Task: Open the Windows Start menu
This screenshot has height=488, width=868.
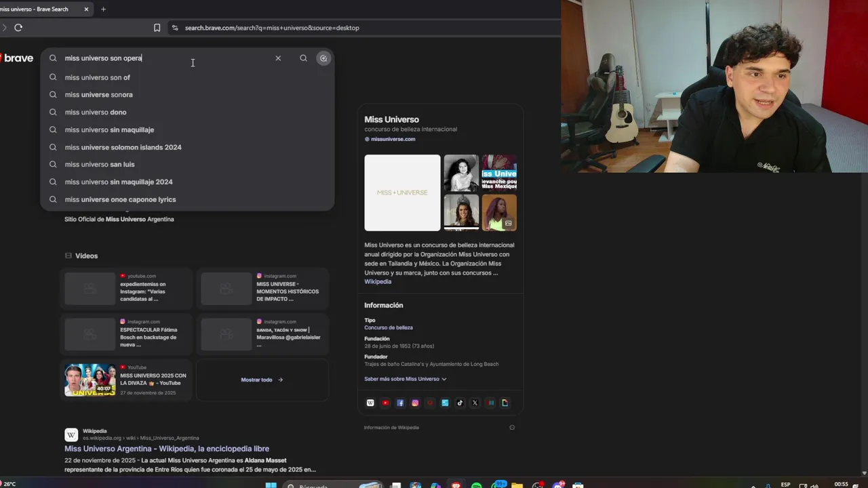Action: (271, 485)
